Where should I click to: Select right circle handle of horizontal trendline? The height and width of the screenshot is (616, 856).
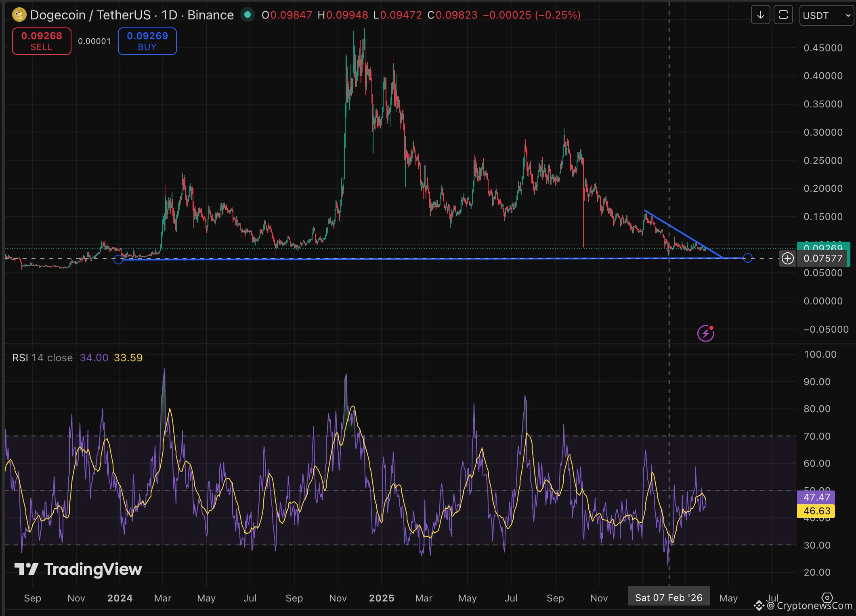[x=748, y=258]
